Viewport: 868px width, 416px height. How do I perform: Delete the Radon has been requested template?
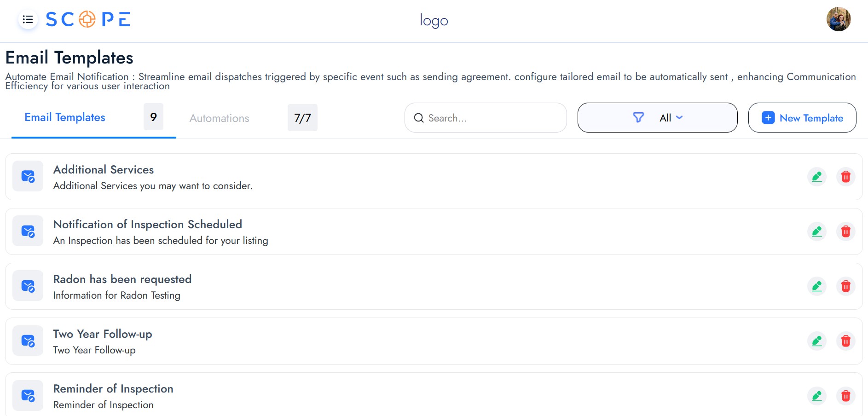845,286
